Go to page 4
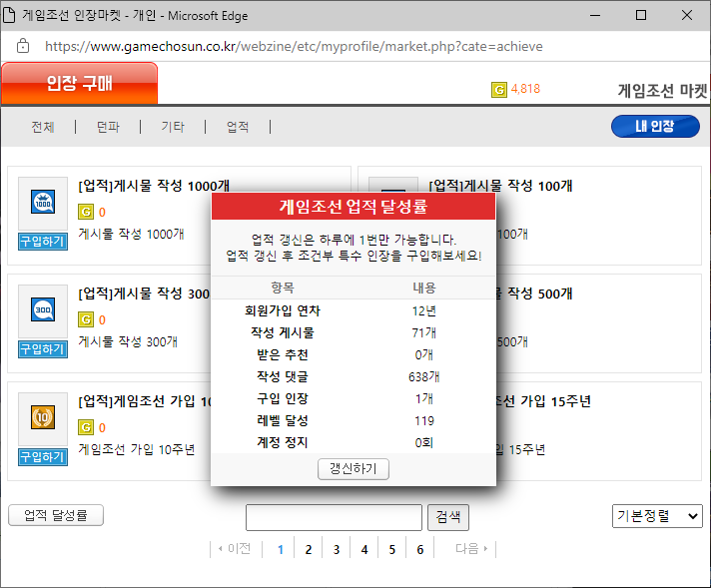Screen dimensions: 711x588 tap(364, 549)
